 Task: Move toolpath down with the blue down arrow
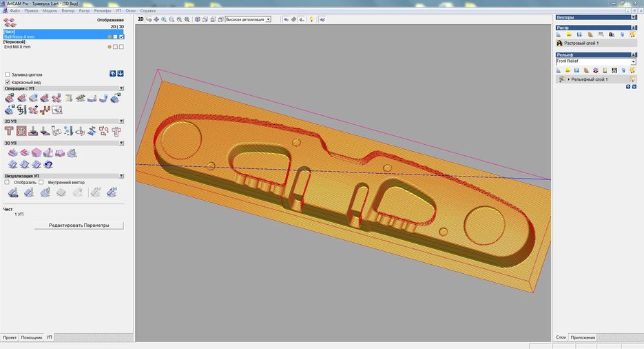121,74
